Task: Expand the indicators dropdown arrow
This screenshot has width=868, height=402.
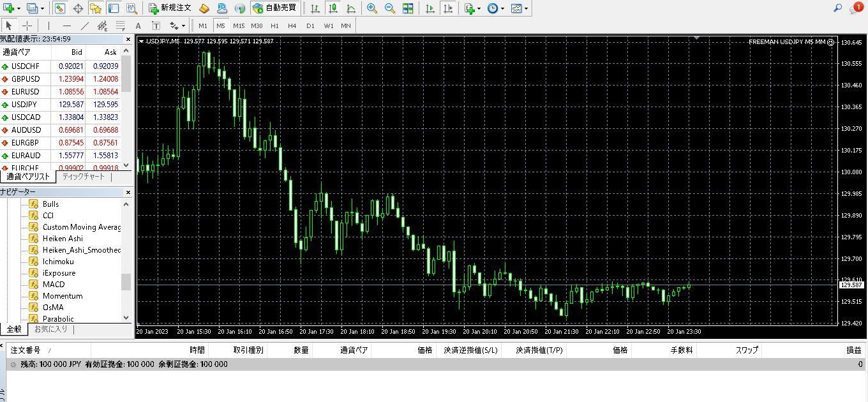Action: tap(480, 8)
